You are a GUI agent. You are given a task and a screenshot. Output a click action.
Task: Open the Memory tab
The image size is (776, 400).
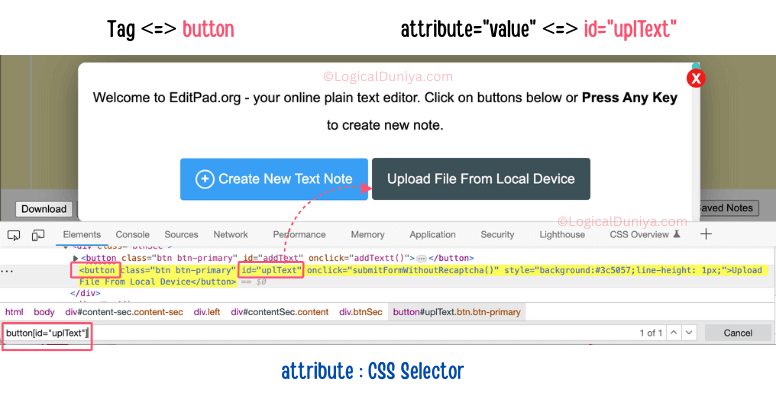(367, 235)
